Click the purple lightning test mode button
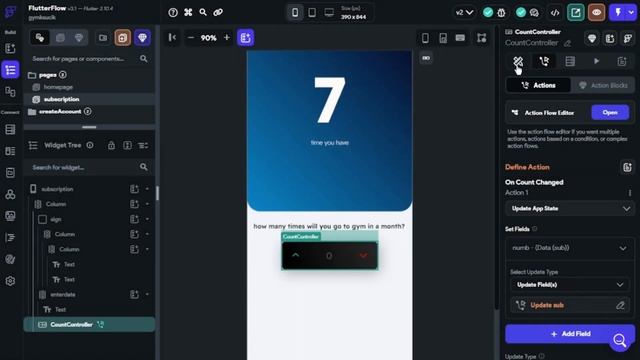 click(x=618, y=13)
